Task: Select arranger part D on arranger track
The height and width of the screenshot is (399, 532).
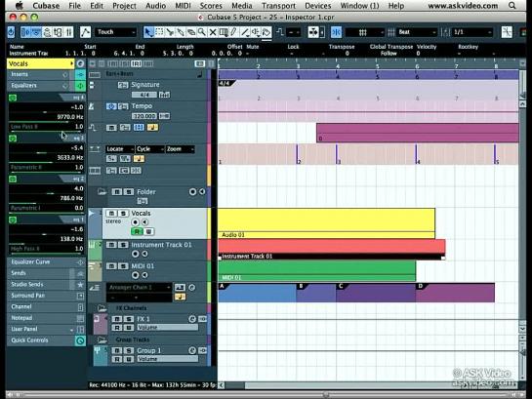Action: (455, 293)
